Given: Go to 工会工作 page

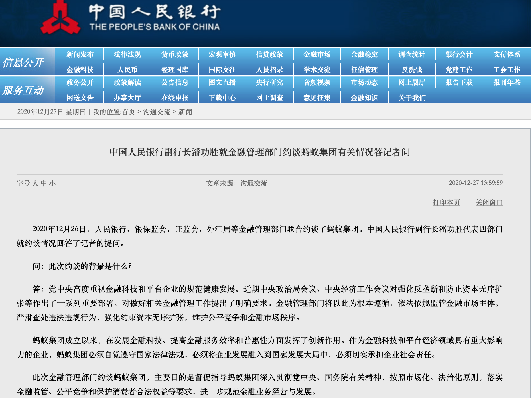Looking at the screenshot, I should [x=507, y=70].
